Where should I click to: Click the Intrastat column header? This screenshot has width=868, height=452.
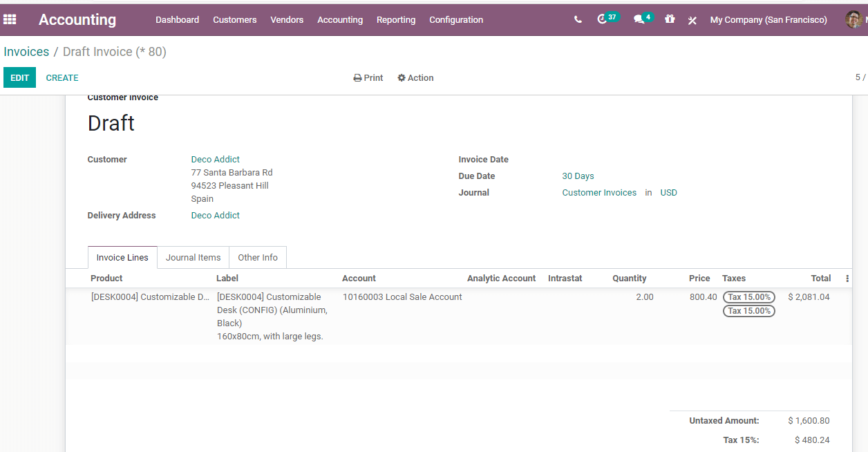[x=565, y=279]
